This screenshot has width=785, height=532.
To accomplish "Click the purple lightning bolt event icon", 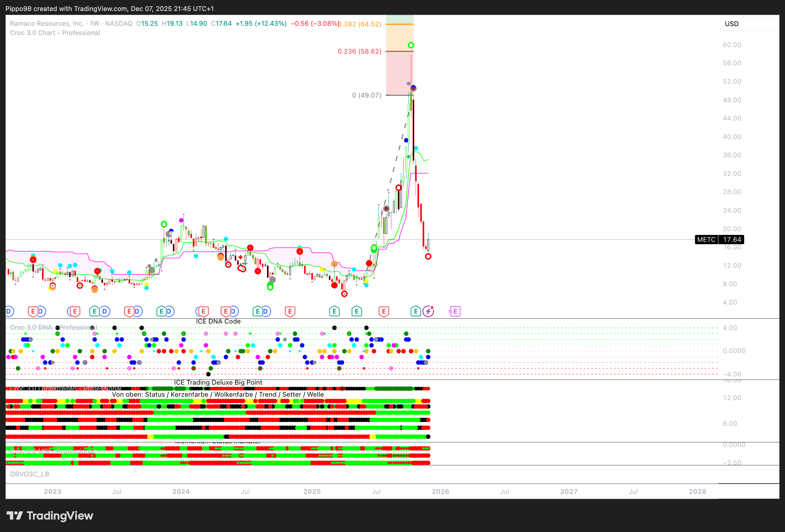I will point(428,312).
